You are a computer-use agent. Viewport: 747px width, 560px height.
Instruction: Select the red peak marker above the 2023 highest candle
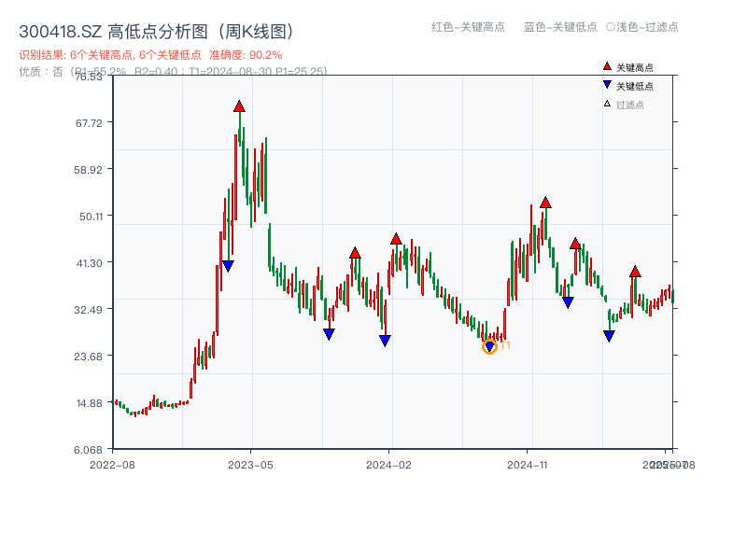(240, 107)
